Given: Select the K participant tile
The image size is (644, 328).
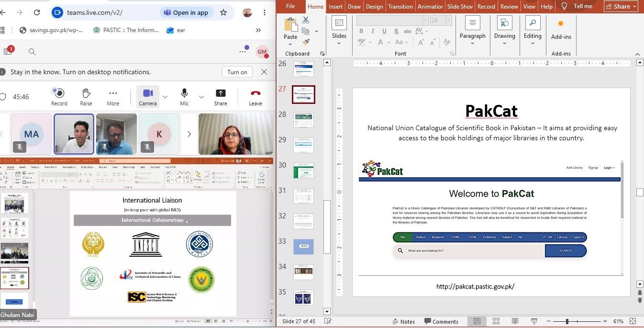Looking at the screenshot, I should tap(159, 134).
